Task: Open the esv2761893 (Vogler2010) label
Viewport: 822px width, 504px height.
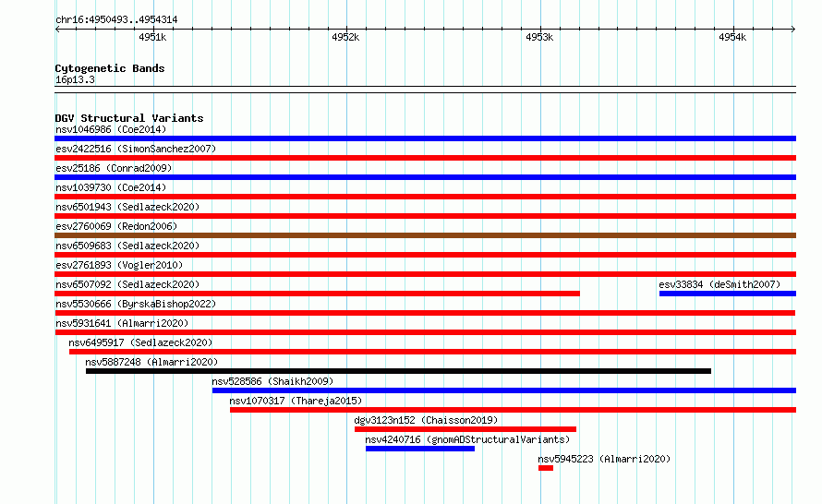Action: click(119, 265)
